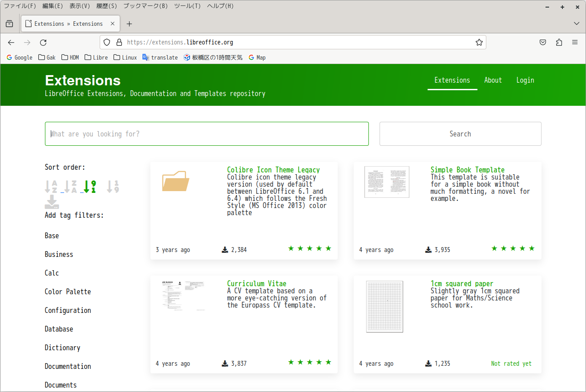Go back to previous page
This screenshot has height=392, width=586.
11,42
